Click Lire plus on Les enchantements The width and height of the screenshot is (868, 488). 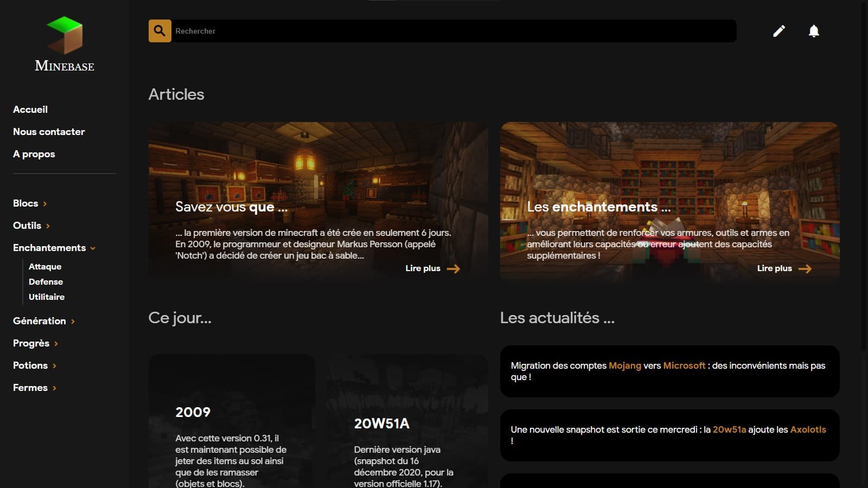[774, 268]
